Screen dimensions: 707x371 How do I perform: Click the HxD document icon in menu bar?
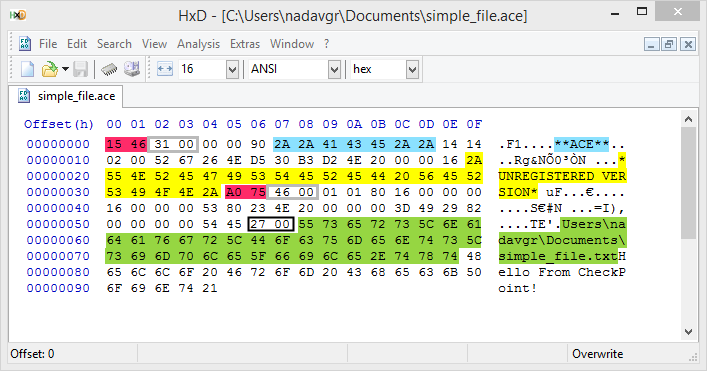(x=24, y=44)
